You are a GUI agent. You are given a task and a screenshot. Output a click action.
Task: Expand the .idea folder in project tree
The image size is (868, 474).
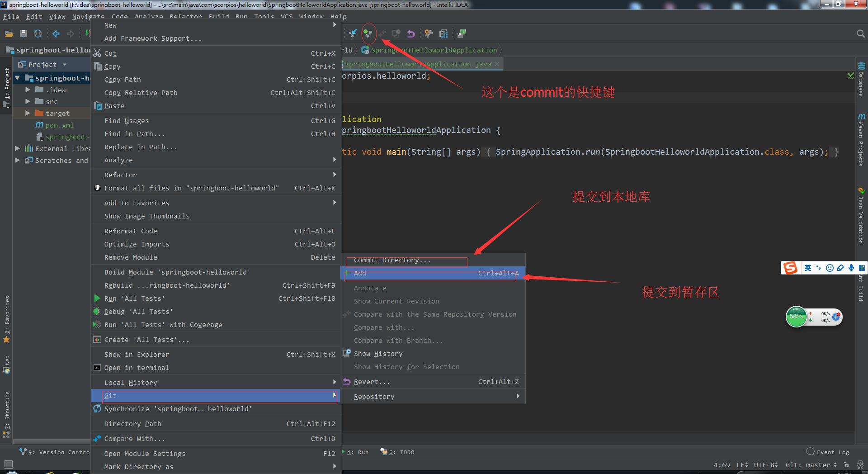[x=28, y=90]
